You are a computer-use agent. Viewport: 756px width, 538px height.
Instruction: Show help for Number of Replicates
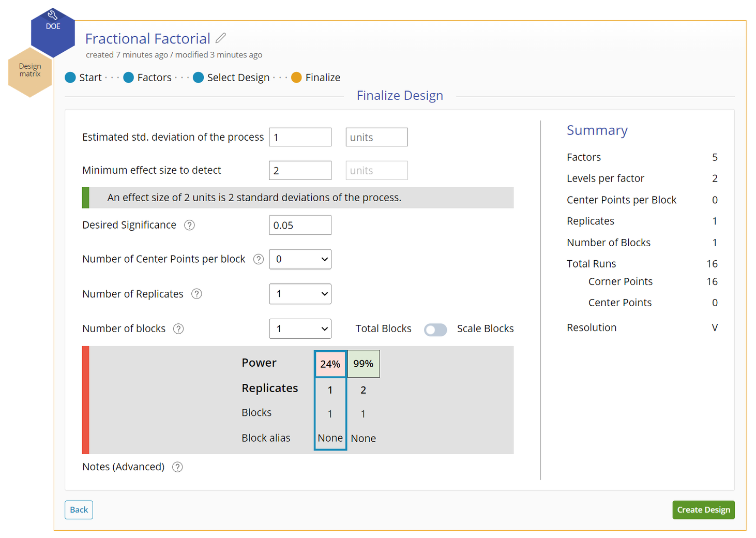click(196, 294)
